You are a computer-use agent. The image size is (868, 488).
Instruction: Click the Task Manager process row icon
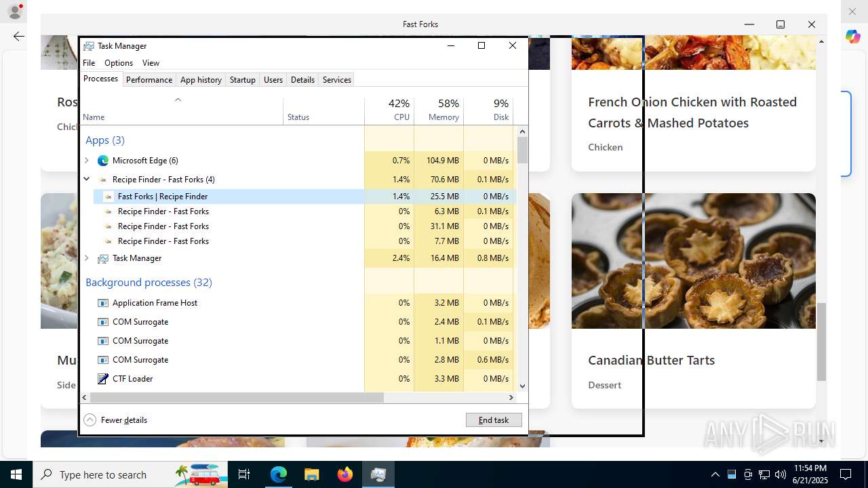click(103, 258)
